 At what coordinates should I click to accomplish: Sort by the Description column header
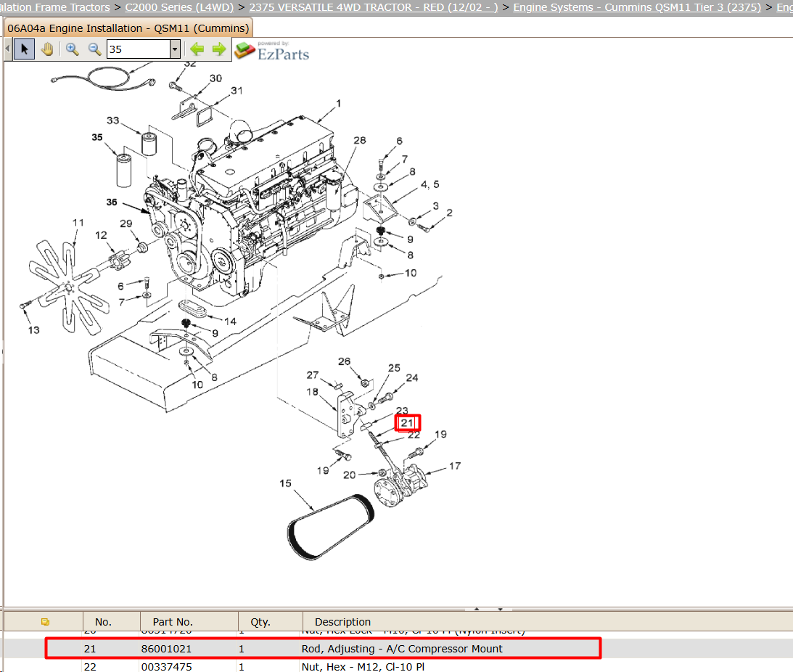343,622
